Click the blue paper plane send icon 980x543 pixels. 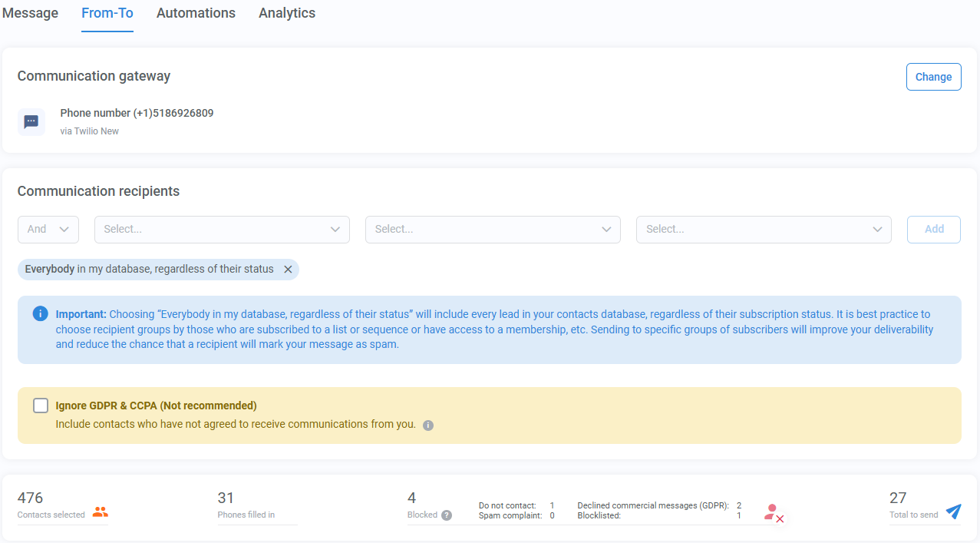coord(953,512)
